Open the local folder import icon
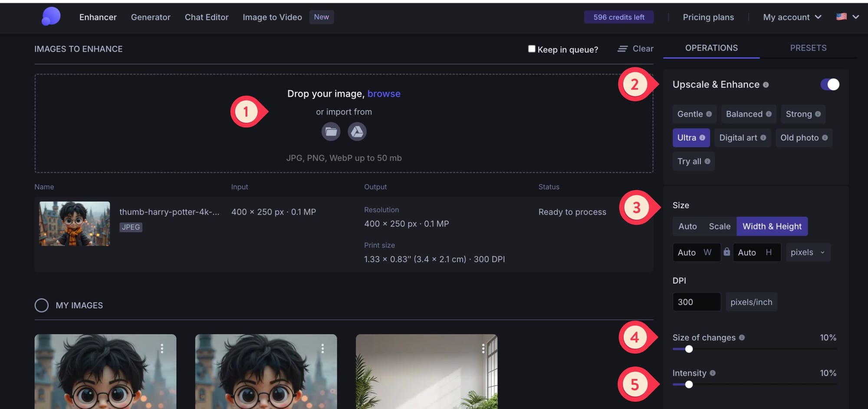 click(331, 132)
